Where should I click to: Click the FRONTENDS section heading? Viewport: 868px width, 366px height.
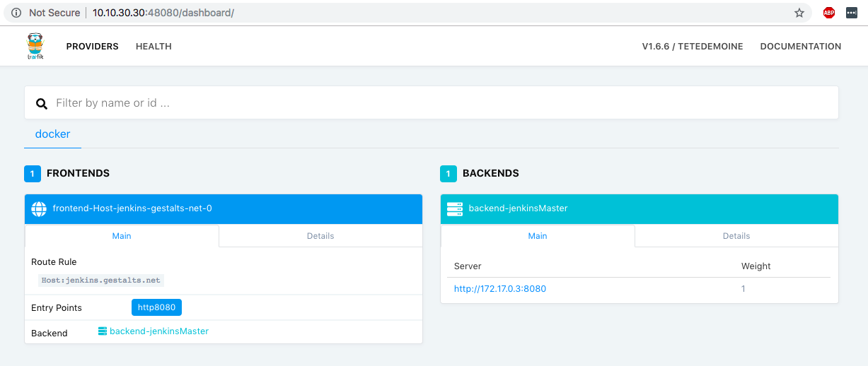point(78,173)
